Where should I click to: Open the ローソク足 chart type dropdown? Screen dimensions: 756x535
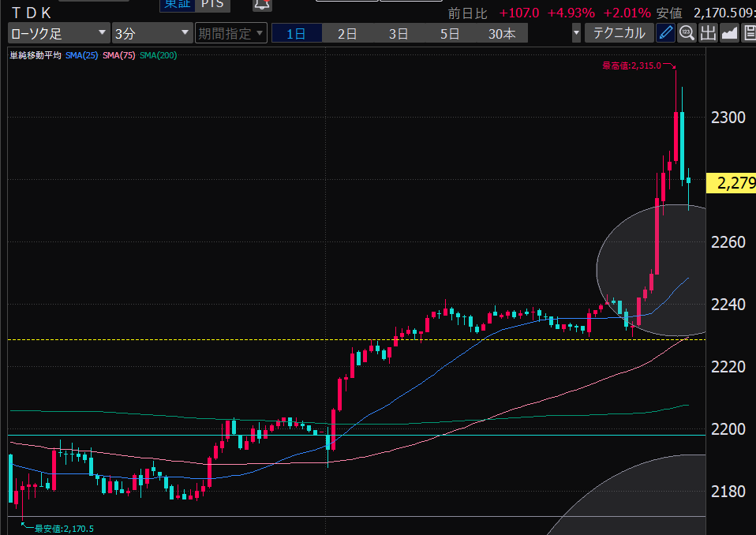coord(58,33)
